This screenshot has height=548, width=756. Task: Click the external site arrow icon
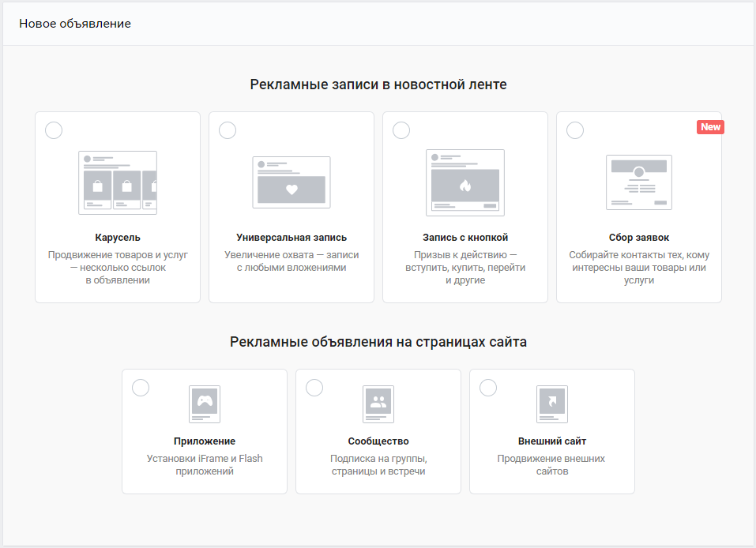[552, 404]
